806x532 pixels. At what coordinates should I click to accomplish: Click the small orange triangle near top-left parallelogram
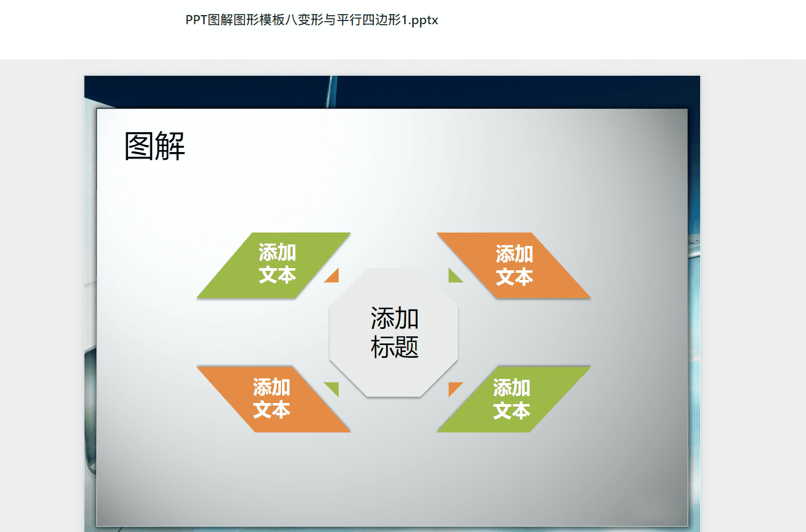click(334, 277)
